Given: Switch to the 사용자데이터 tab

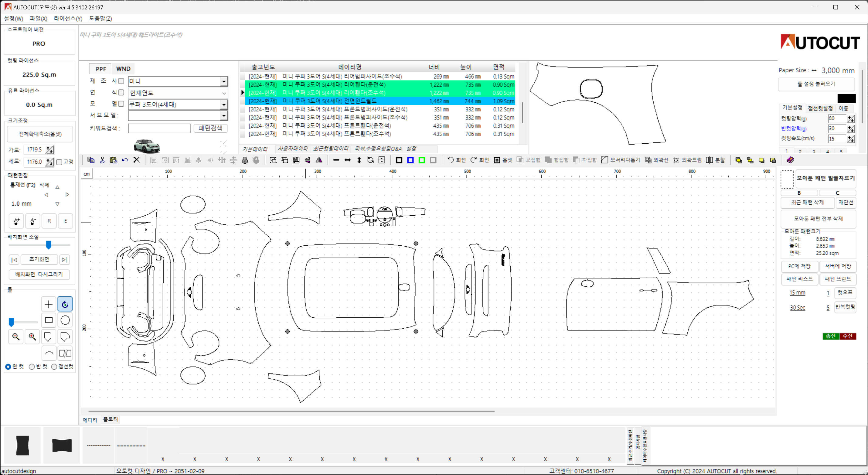Looking at the screenshot, I should click(293, 149).
